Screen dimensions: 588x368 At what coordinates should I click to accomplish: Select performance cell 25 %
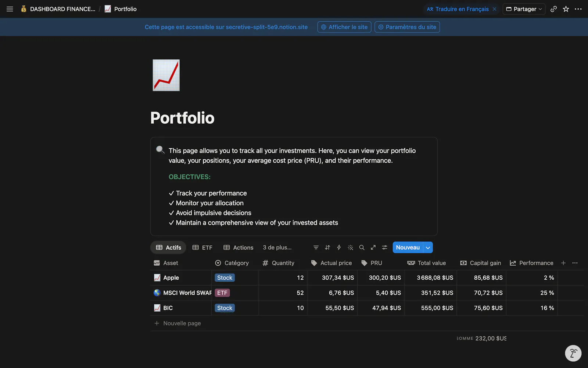point(531,293)
